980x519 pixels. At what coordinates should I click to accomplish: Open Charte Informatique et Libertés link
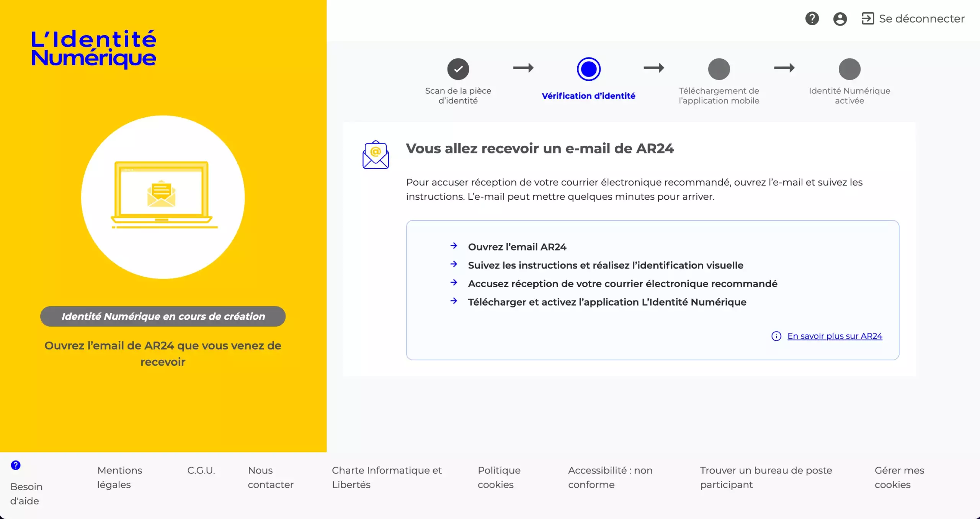pyautogui.click(x=387, y=477)
